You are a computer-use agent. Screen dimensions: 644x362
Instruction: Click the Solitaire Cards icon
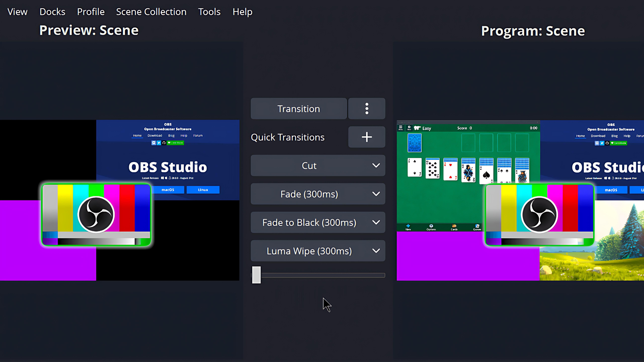tap(454, 227)
